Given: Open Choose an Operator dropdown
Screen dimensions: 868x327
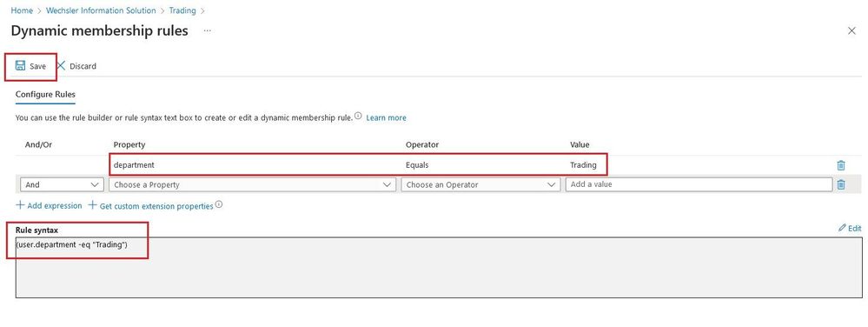Looking at the screenshot, I should coord(480,184).
